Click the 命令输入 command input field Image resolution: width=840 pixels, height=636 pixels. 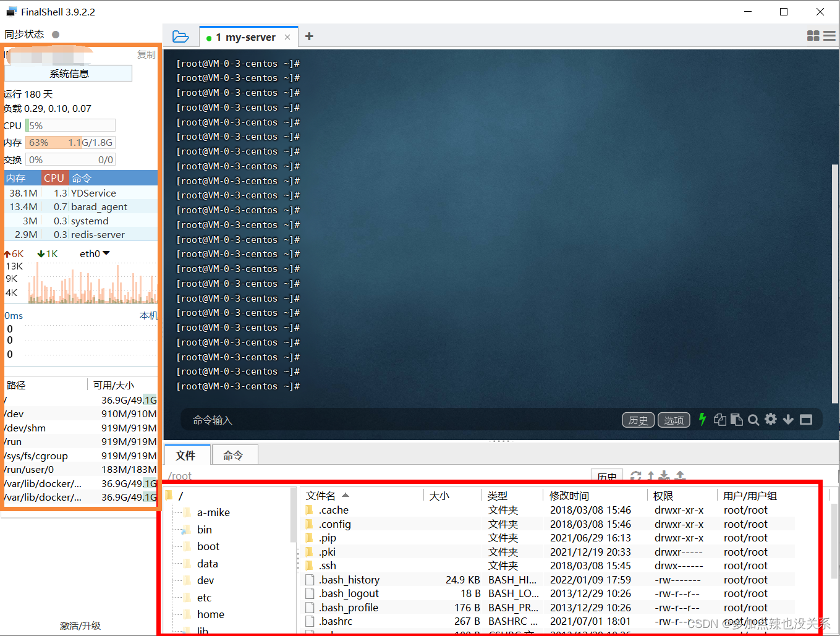coord(402,420)
